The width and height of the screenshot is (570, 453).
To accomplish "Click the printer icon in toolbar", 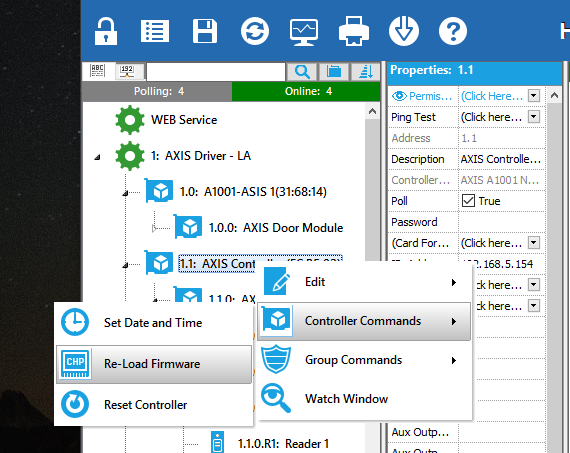I will tap(354, 31).
